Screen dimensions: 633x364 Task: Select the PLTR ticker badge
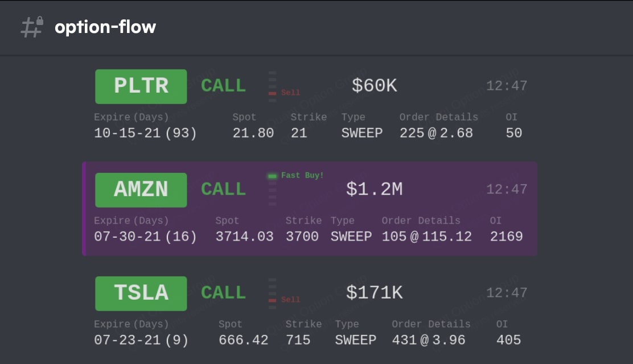click(x=141, y=86)
